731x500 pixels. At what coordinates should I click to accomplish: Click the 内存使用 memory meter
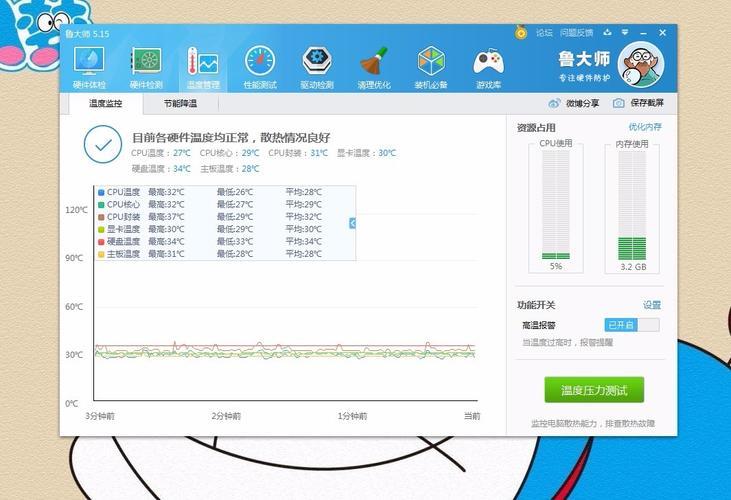pyautogui.click(x=632, y=207)
